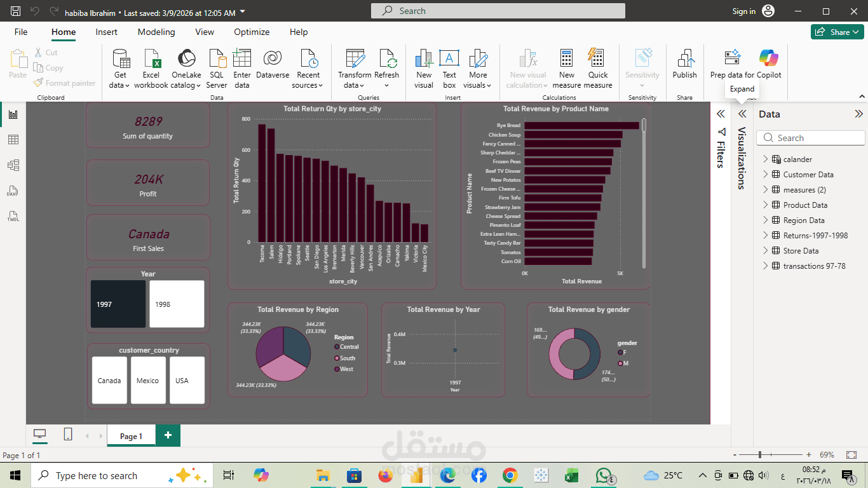Switch to desktop layout view
This screenshot has height=488, width=868.
[40, 435]
